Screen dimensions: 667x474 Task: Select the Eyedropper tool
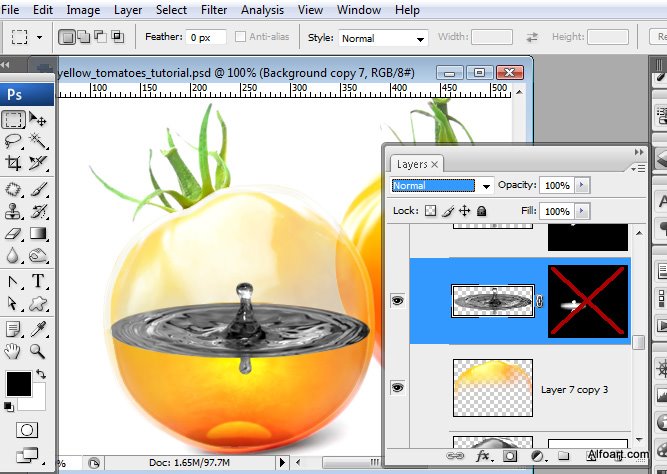click(x=39, y=327)
